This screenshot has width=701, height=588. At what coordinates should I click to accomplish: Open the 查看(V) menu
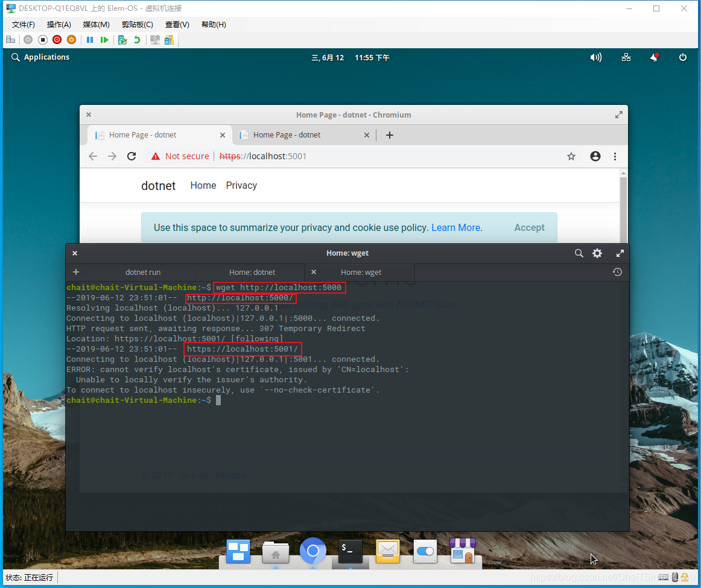tap(177, 25)
